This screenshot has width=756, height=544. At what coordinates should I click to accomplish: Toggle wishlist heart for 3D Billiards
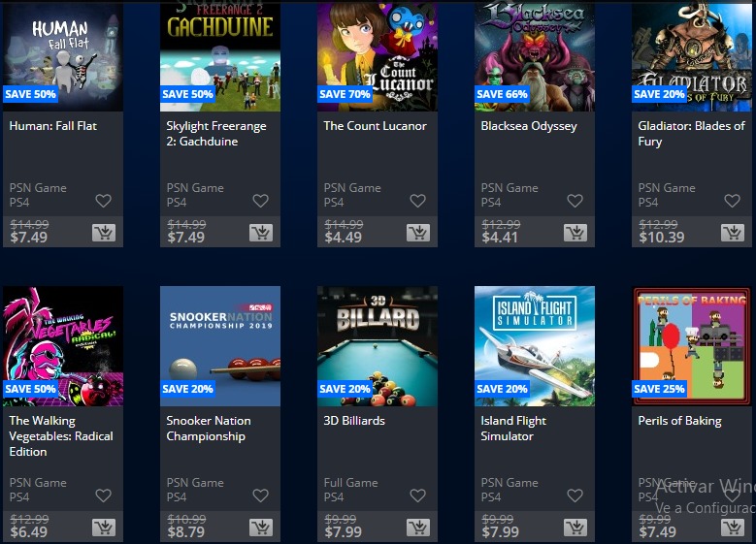(417, 496)
